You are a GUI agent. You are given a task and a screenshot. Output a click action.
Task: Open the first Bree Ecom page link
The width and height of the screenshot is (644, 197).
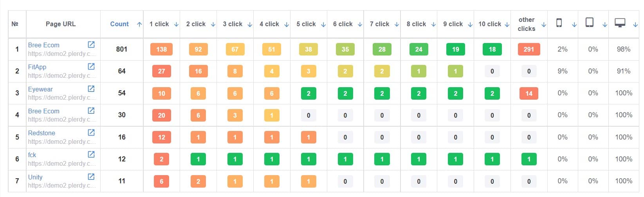pyautogui.click(x=44, y=45)
